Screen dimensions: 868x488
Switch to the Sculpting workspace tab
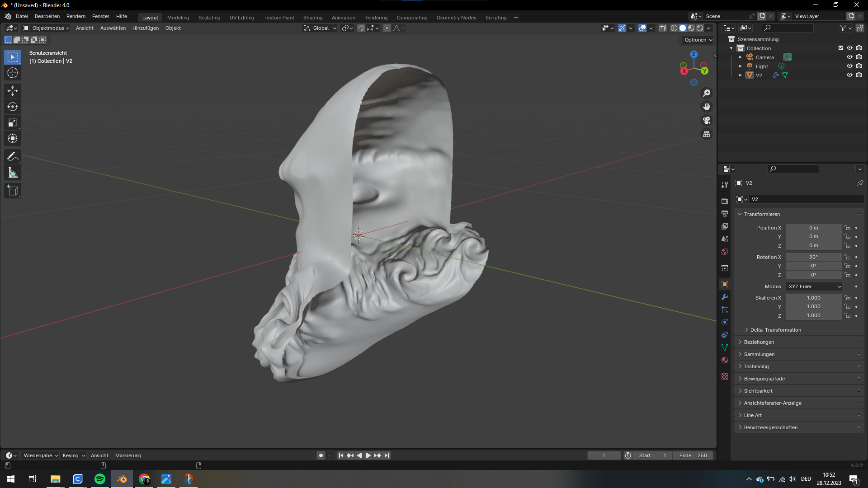click(209, 18)
